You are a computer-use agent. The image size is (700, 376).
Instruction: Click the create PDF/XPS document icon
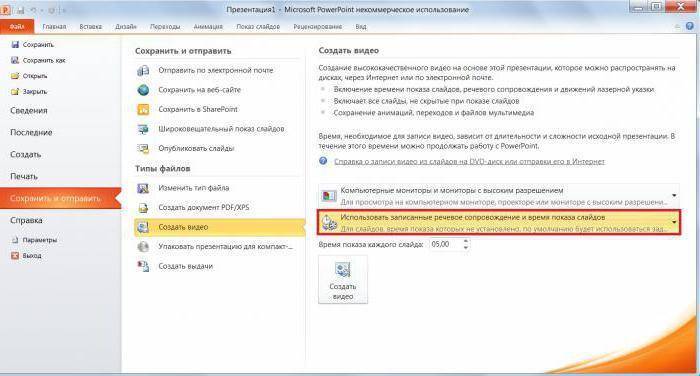(143, 208)
